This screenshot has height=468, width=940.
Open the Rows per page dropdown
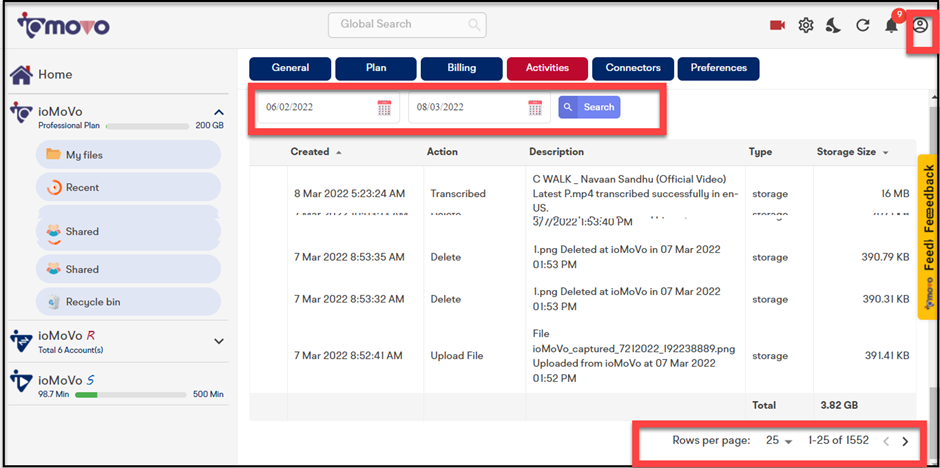779,441
